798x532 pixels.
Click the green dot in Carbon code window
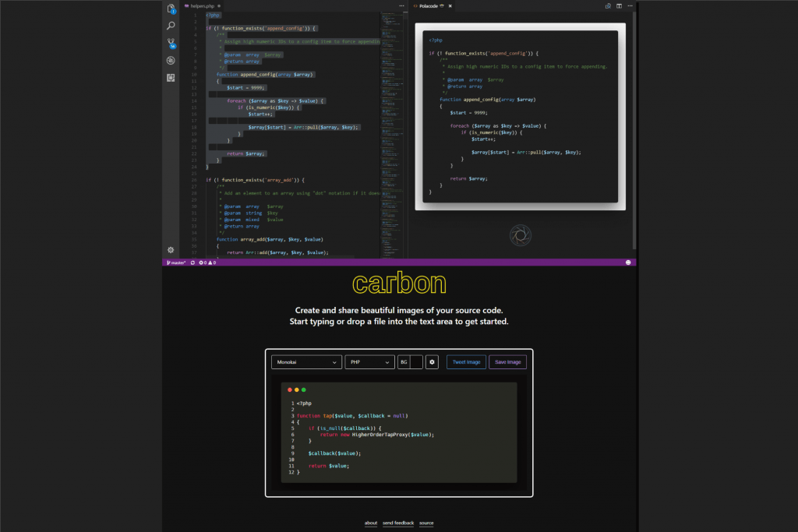(x=304, y=390)
